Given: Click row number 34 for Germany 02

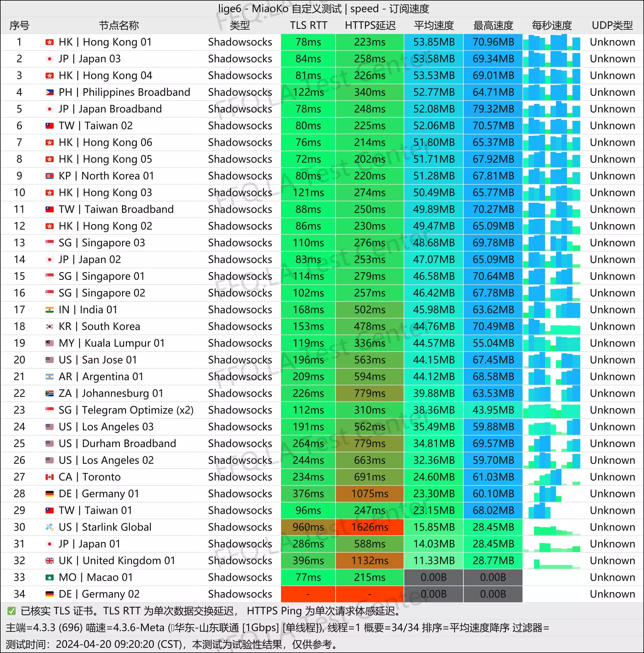Looking at the screenshot, I should tap(19, 594).
